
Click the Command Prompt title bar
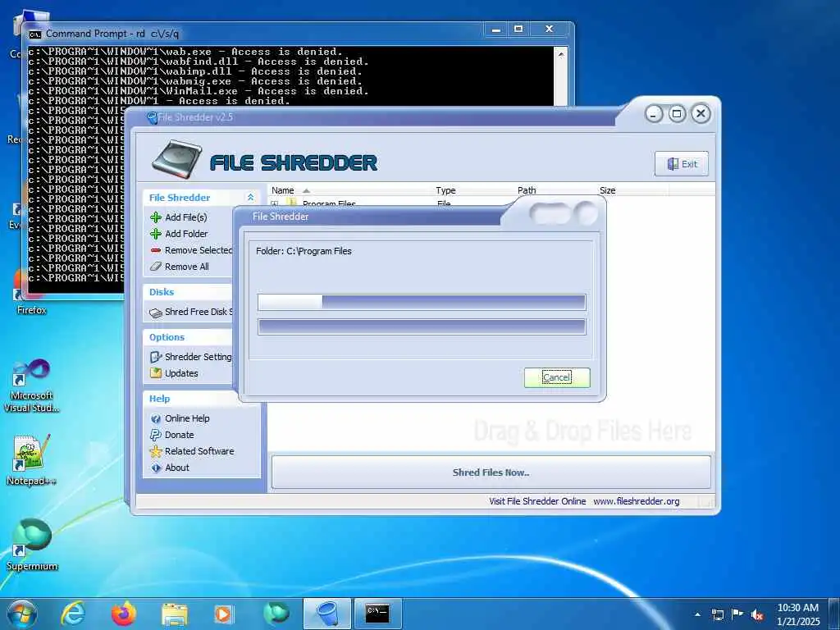click(257, 33)
